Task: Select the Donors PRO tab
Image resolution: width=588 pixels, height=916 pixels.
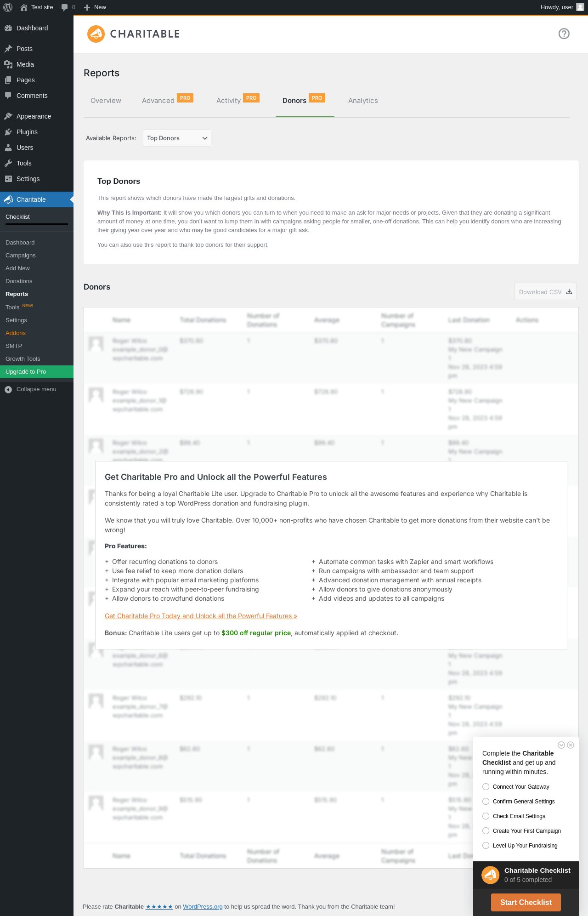Action: coord(304,101)
